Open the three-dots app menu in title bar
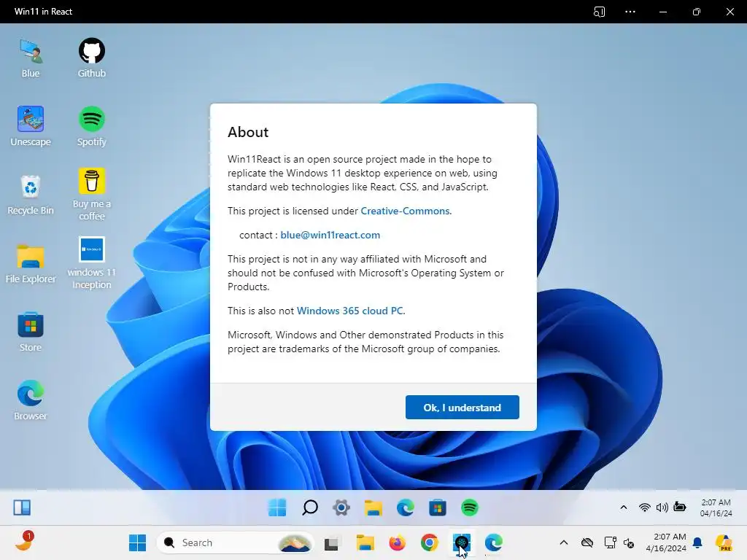The width and height of the screenshot is (747, 560). (x=630, y=12)
